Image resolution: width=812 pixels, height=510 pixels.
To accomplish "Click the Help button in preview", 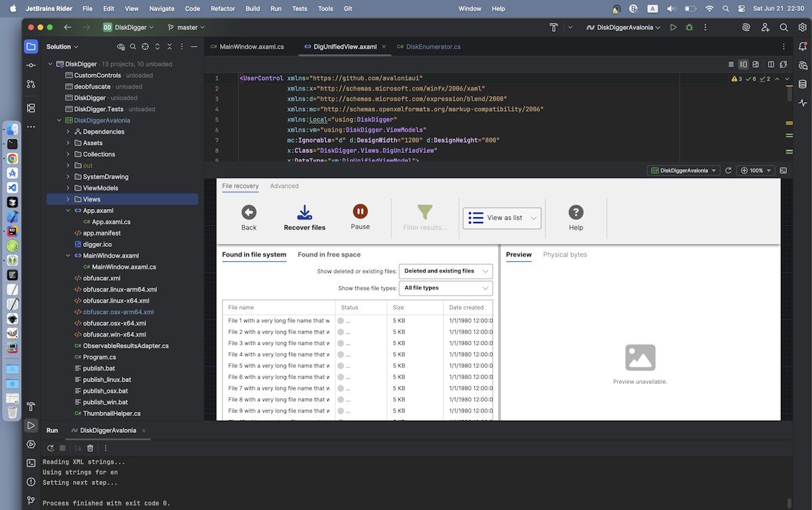I will pos(576,218).
